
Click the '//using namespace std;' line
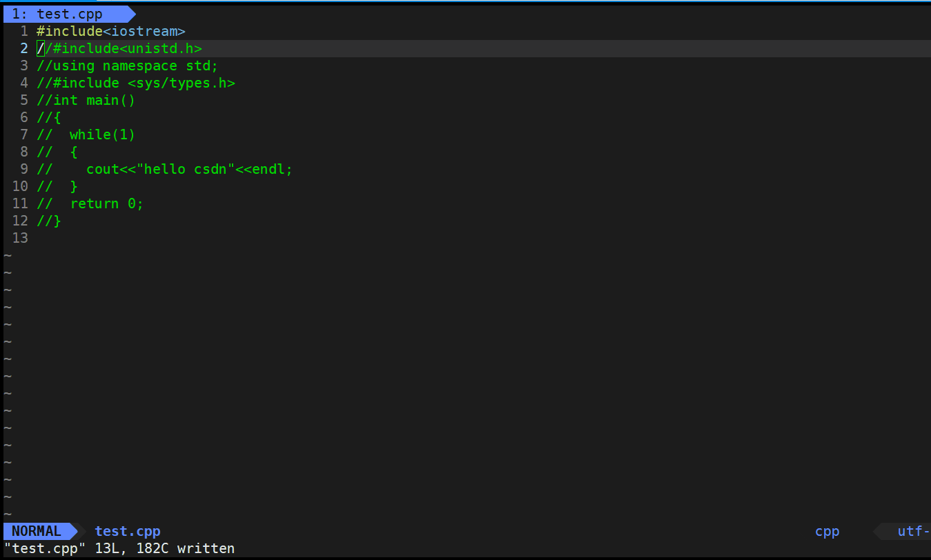point(128,66)
